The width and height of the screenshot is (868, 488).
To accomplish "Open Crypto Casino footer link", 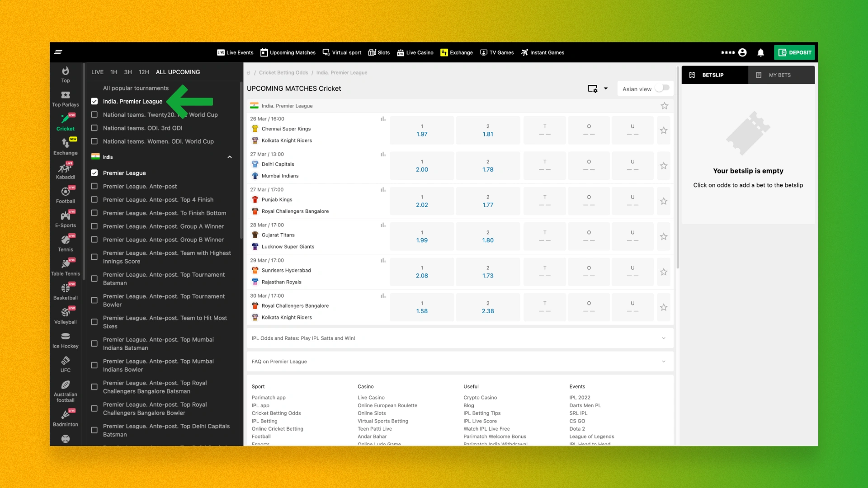I will point(480,398).
